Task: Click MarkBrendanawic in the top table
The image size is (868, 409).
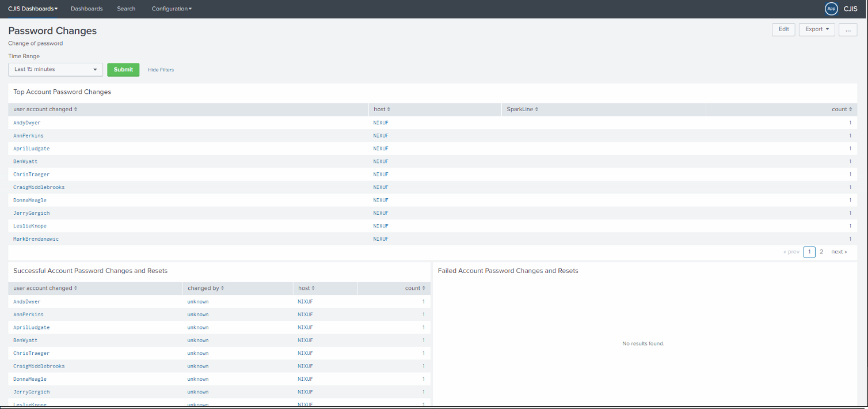Action: (36, 239)
